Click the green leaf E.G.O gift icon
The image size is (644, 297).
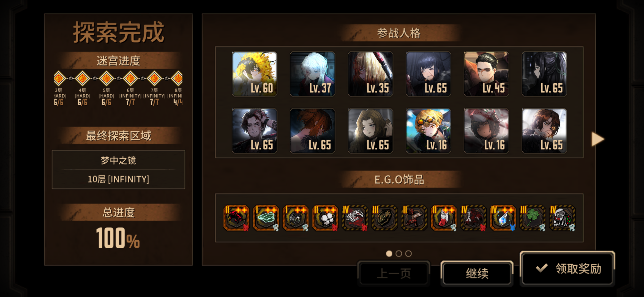point(266,218)
